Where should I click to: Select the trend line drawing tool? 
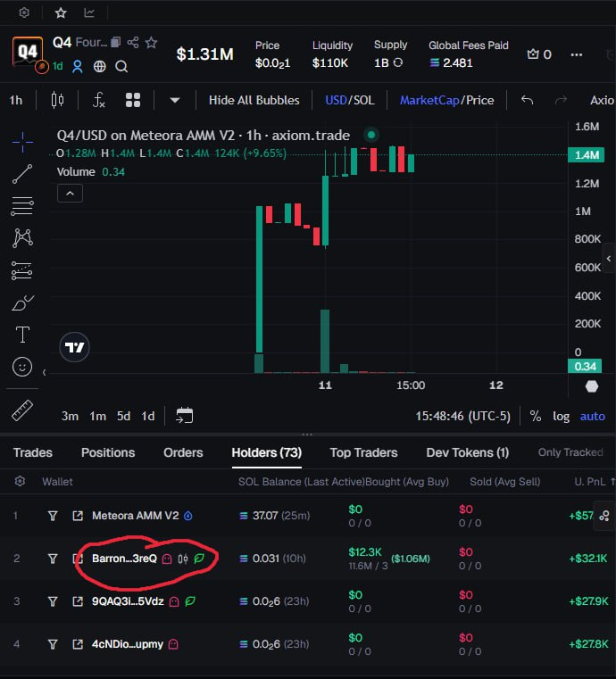[22, 174]
